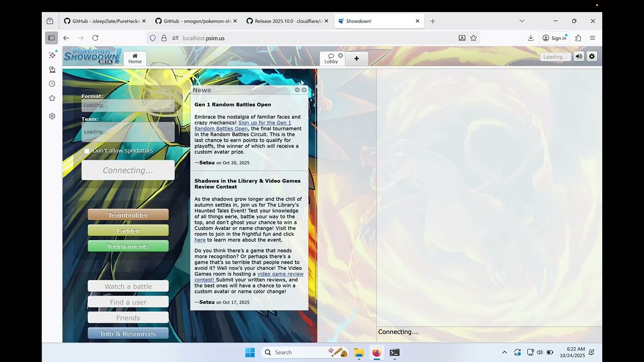Open Firefox AI chatbot sidebar icon
The image size is (644, 362).
click(52, 55)
